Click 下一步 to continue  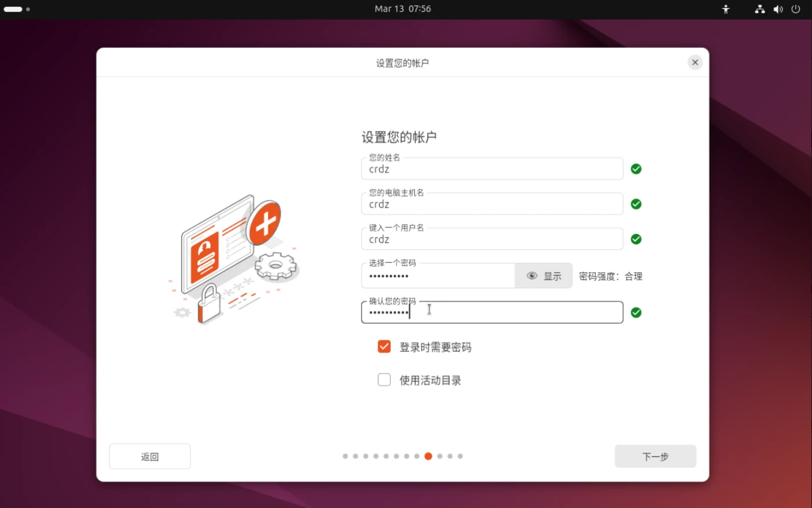click(x=655, y=456)
